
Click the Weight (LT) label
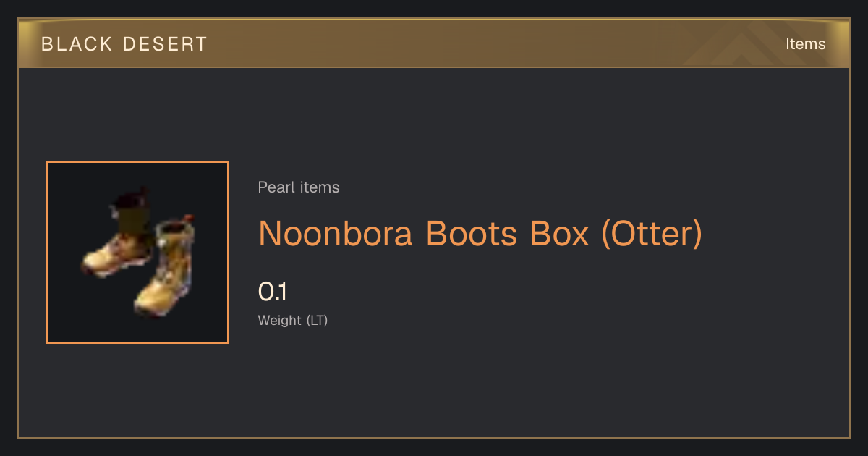(293, 320)
